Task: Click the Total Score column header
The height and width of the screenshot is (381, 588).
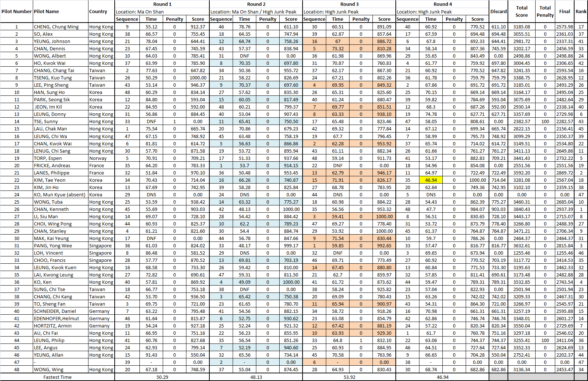Action: [x=522, y=12]
